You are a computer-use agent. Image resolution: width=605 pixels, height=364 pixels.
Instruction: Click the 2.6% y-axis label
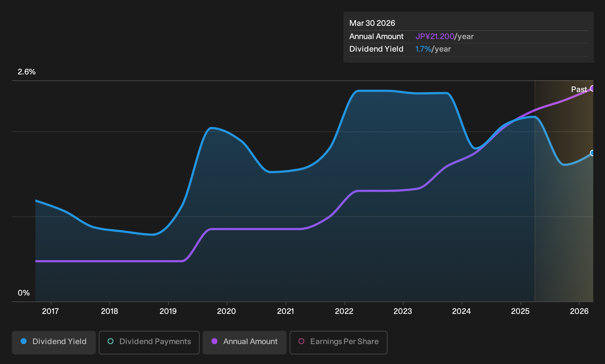tap(27, 72)
